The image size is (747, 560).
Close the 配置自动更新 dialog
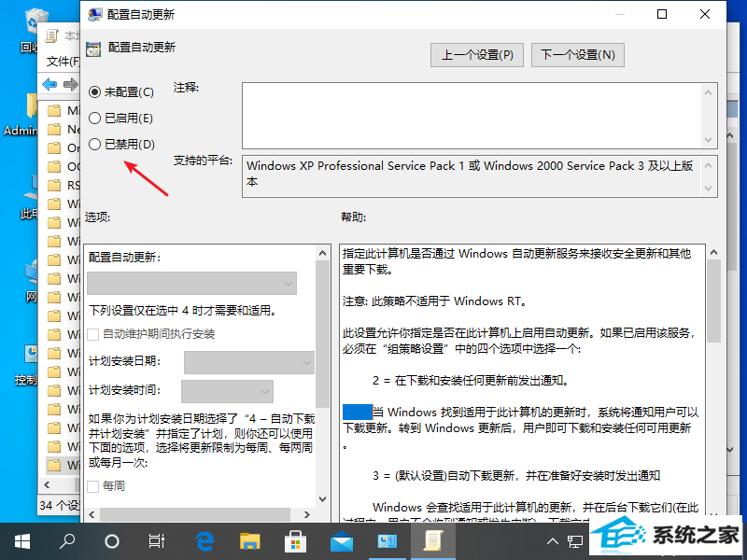click(x=705, y=14)
